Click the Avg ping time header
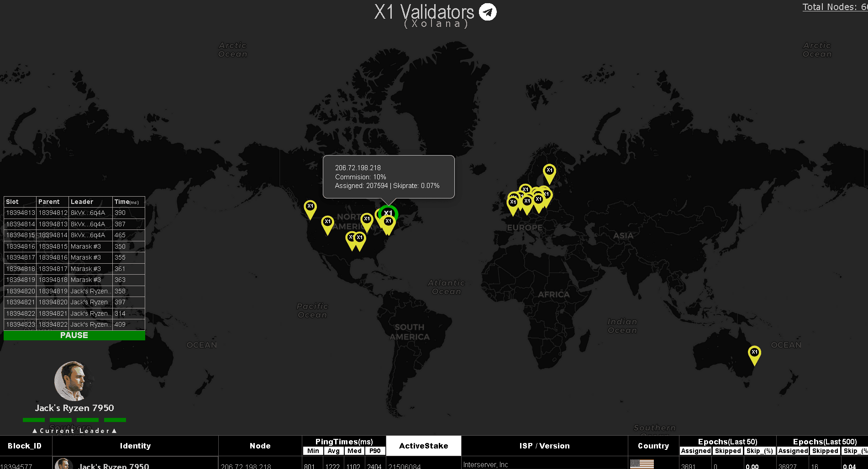This screenshot has width=868, height=469. coord(334,451)
